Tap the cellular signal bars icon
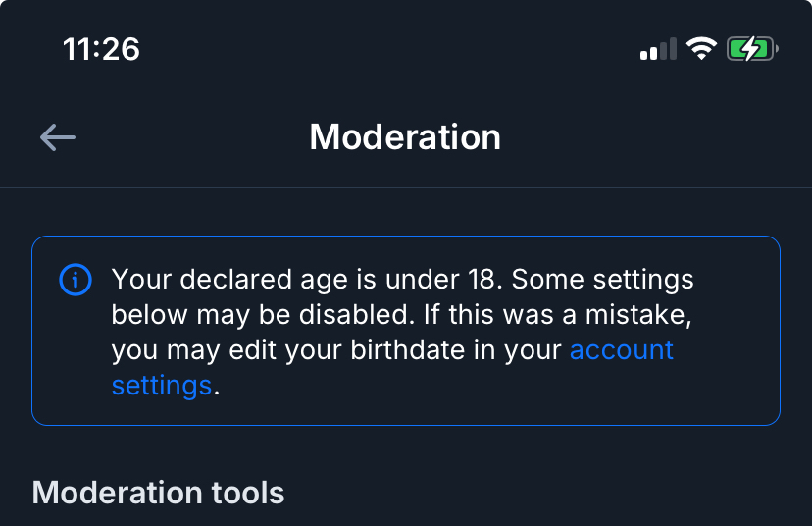Screen dimensions: 812x526 [658, 49]
